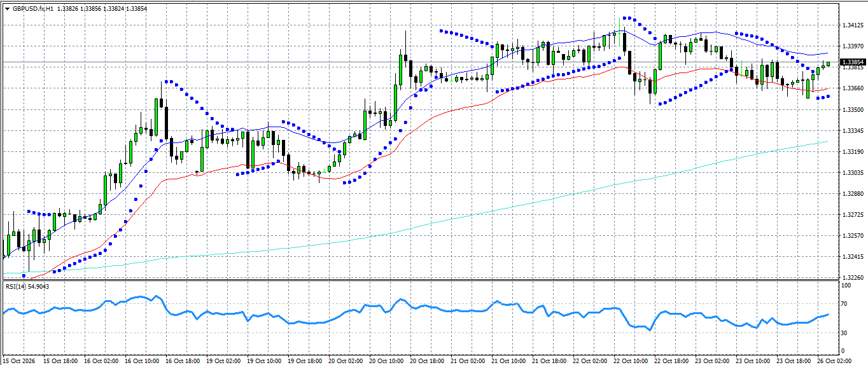Click the 21 Oct 10:00 time label
The height and width of the screenshot is (365, 868).
coord(509,361)
